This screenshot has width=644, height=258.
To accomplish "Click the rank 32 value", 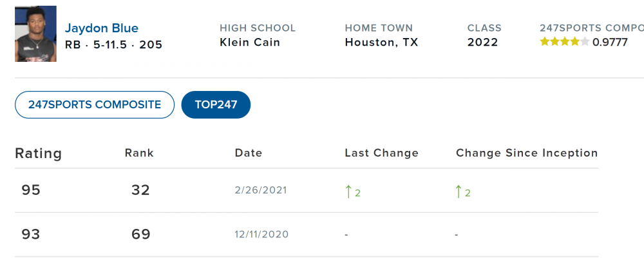I will click(140, 190).
